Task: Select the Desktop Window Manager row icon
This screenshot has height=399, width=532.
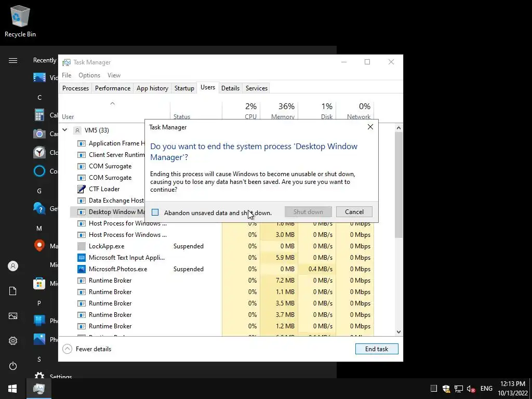Action: (82, 212)
